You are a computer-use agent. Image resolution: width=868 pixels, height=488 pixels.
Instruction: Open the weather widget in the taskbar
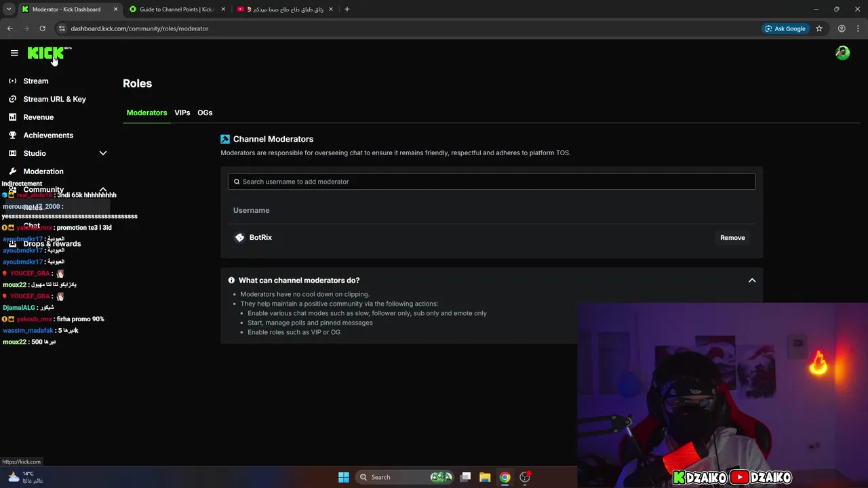[x=26, y=477]
